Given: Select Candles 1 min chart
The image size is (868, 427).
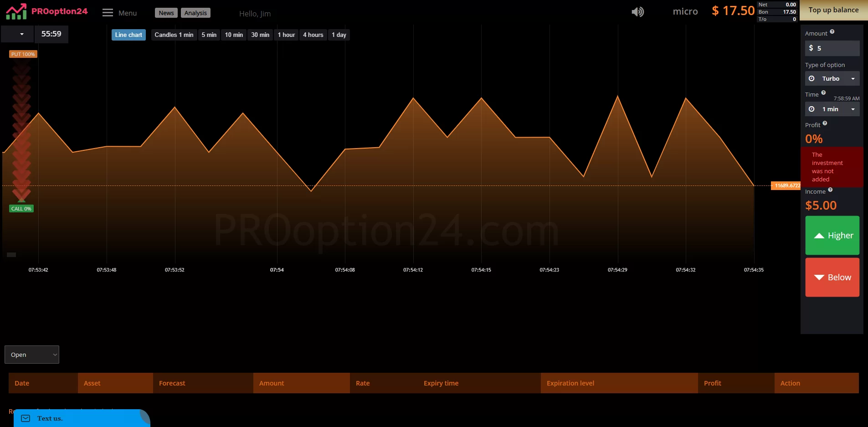Looking at the screenshot, I should click(174, 35).
